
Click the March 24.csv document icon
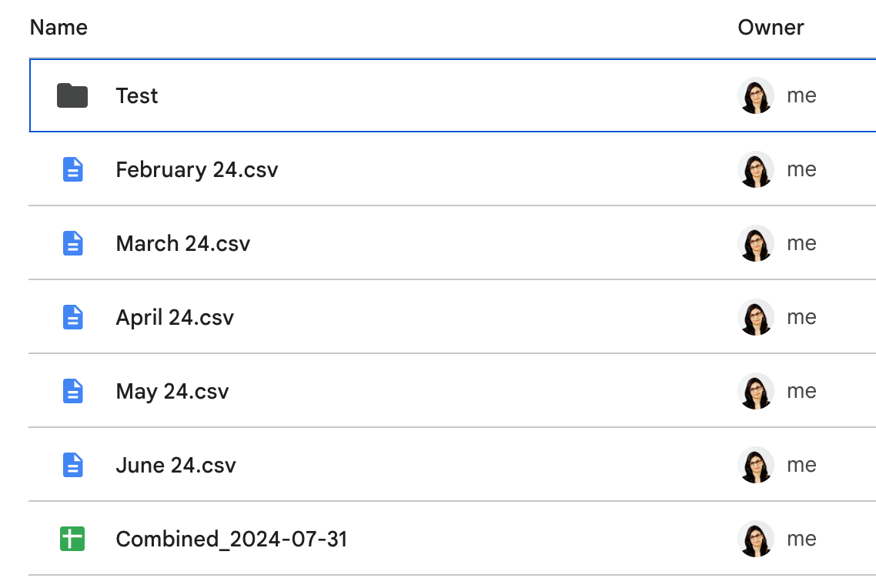coord(72,243)
